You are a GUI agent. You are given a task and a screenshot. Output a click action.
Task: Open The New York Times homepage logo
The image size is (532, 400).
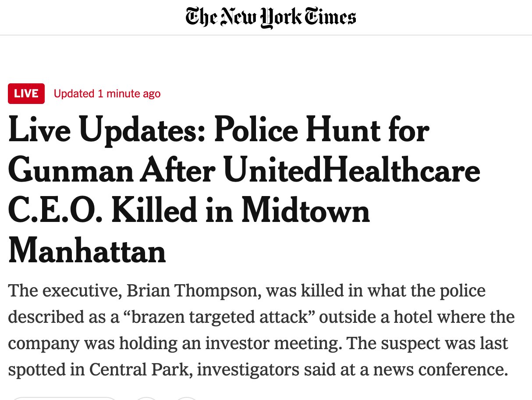[270, 18]
